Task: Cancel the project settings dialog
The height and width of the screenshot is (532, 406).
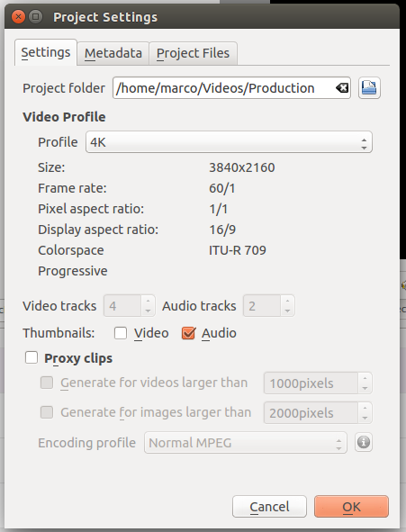Action: pyautogui.click(x=269, y=507)
